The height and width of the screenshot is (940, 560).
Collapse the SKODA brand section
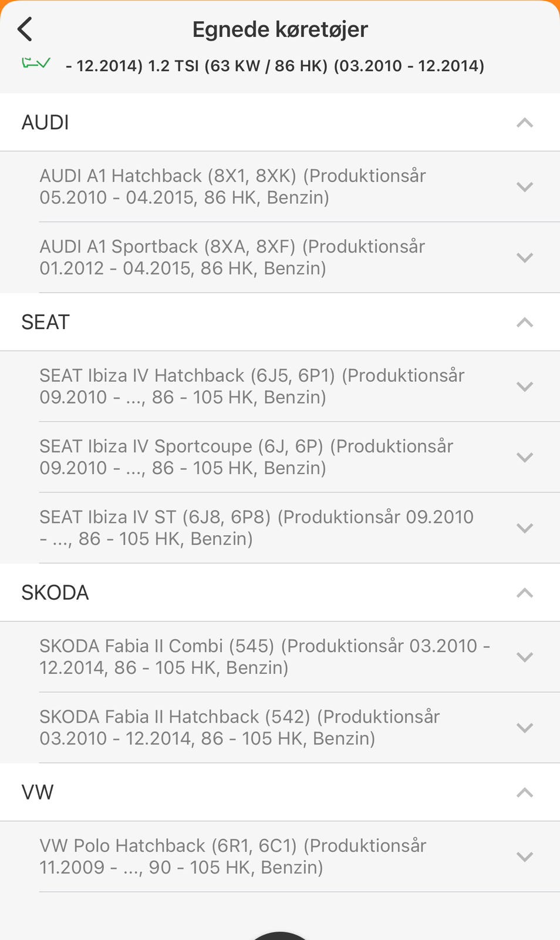click(524, 593)
